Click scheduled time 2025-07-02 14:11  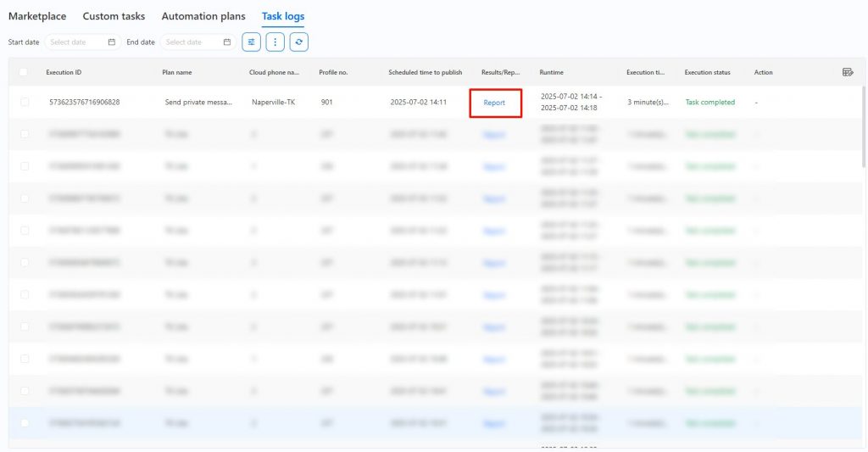(x=419, y=102)
